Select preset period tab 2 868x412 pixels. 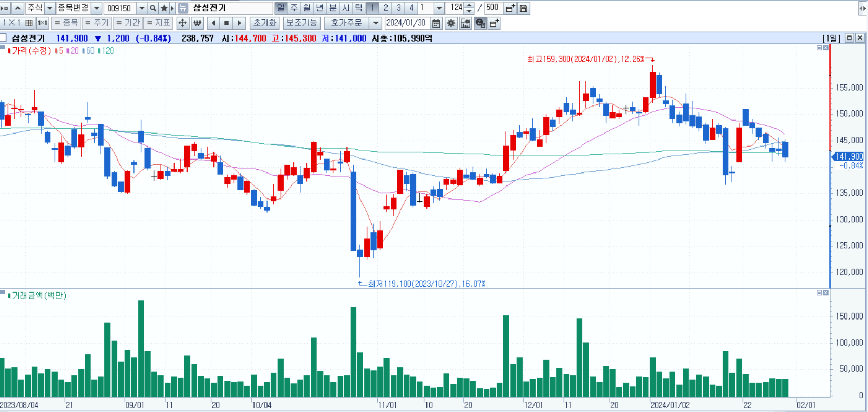[x=385, y=8]
